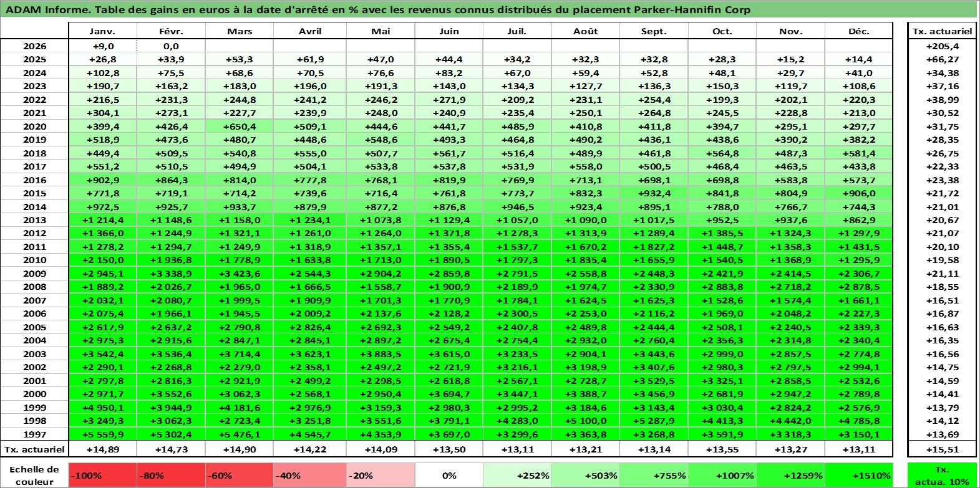The image size is (980, 488).
Task: Select the Mai column header
Action: (x=380, y=31)
